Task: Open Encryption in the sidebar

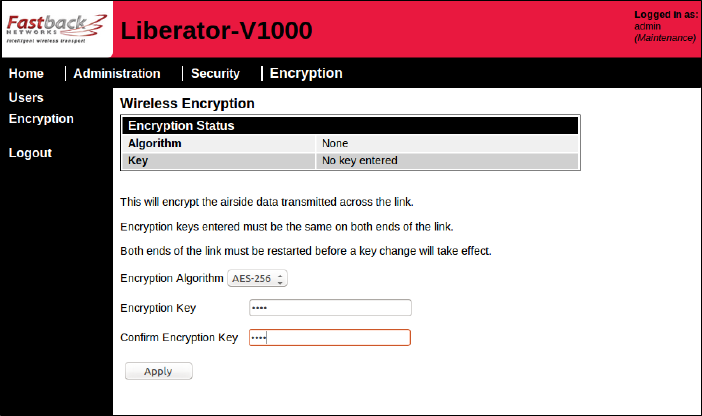Action: (x=41, y=119)
